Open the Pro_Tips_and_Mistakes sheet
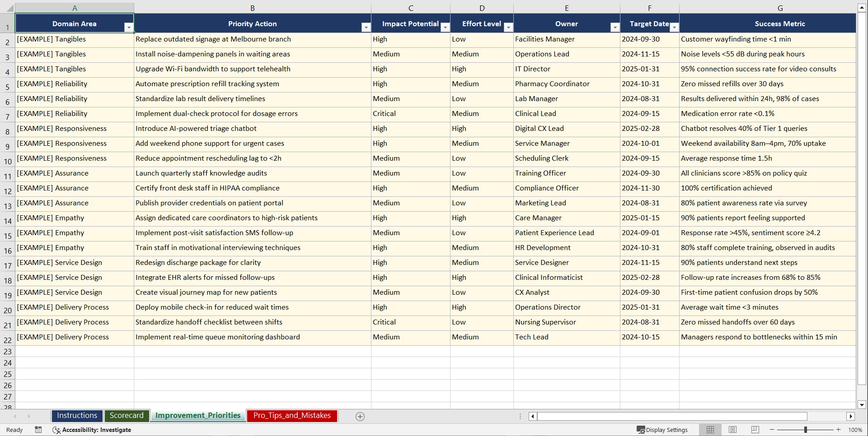 pos(292,416)
